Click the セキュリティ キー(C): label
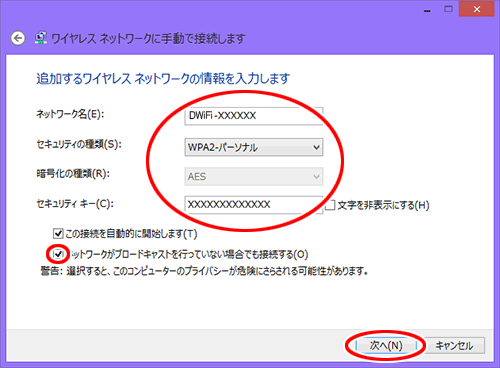This screenshot has height=368, width=500. coord(75,203)
